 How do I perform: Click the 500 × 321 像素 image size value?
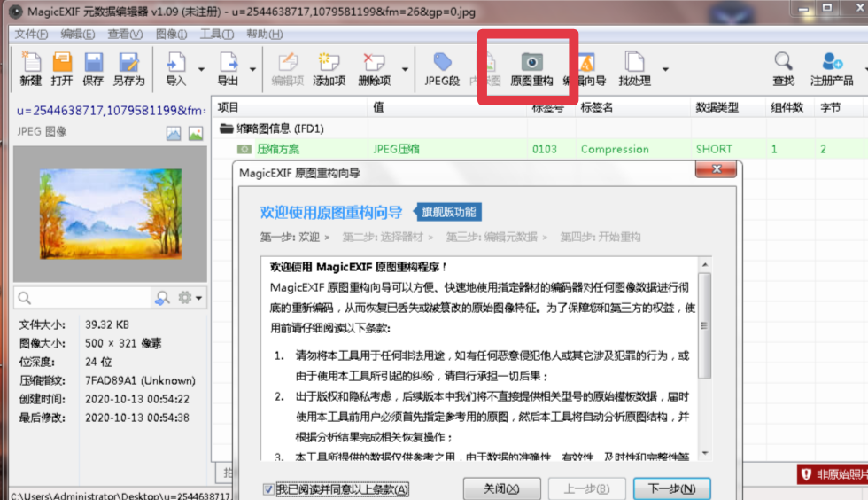[x=123, y=343]
